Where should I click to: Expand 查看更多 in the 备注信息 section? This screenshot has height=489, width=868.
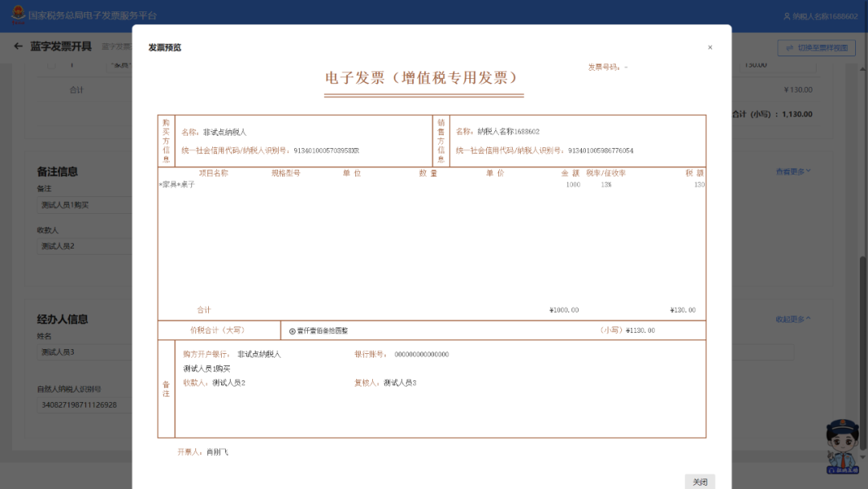(x=793, y=171)
